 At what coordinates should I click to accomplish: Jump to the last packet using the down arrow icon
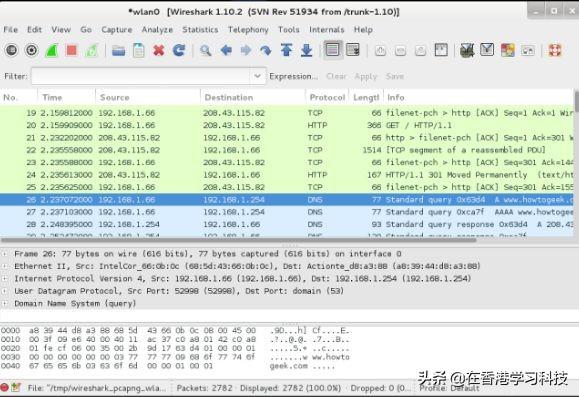(306, 50)
